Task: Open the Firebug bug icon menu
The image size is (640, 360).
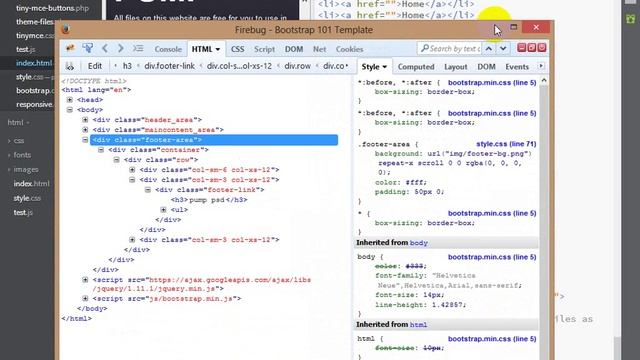Action: (x=70, y=48)
